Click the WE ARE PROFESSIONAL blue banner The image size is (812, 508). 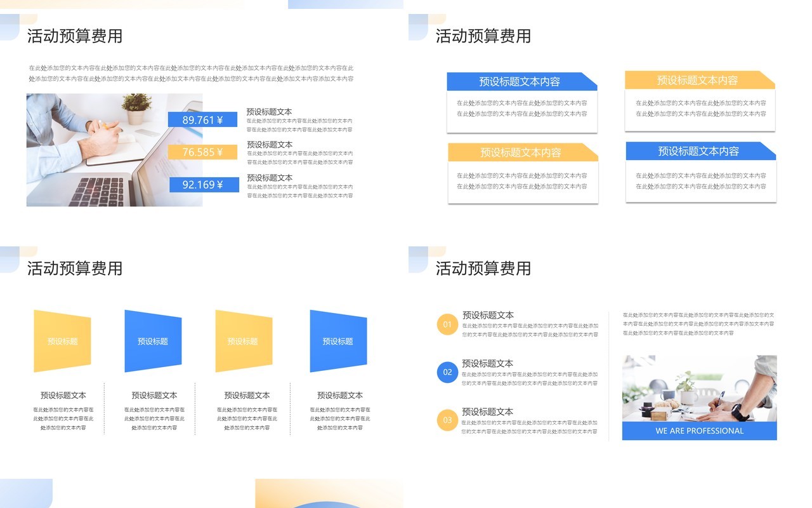pyautogui.click(x=699, y=431)
